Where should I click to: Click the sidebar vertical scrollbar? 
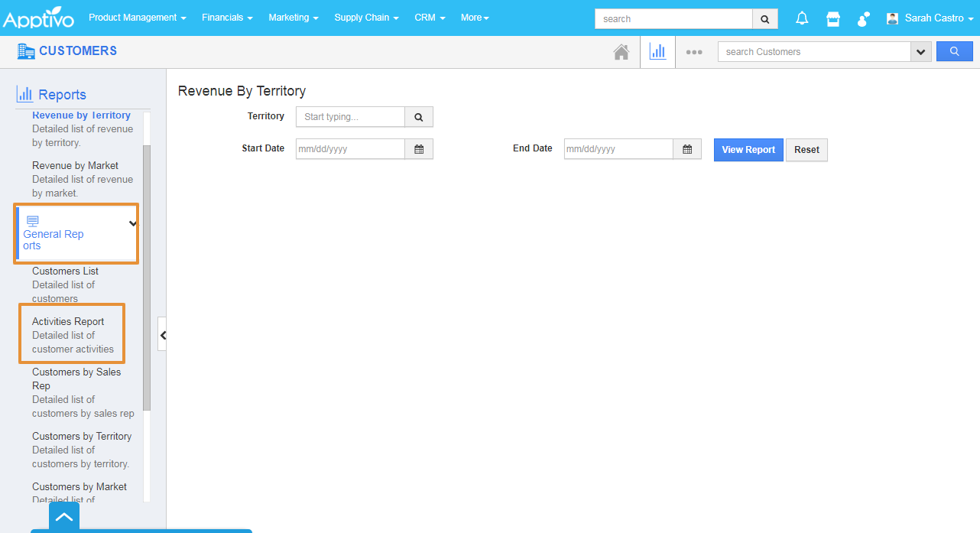(x=147, y=277)
